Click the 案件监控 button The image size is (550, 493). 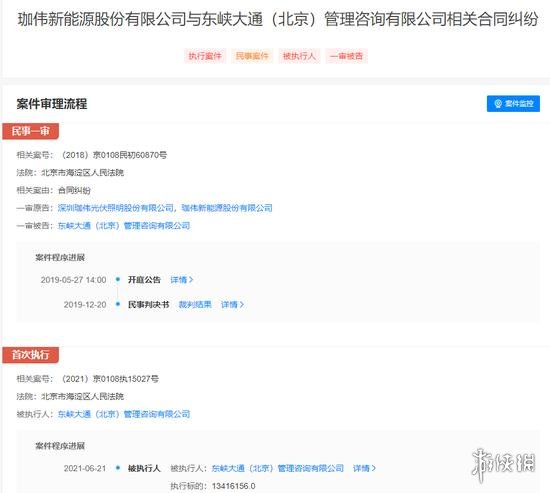click(513, 104)
